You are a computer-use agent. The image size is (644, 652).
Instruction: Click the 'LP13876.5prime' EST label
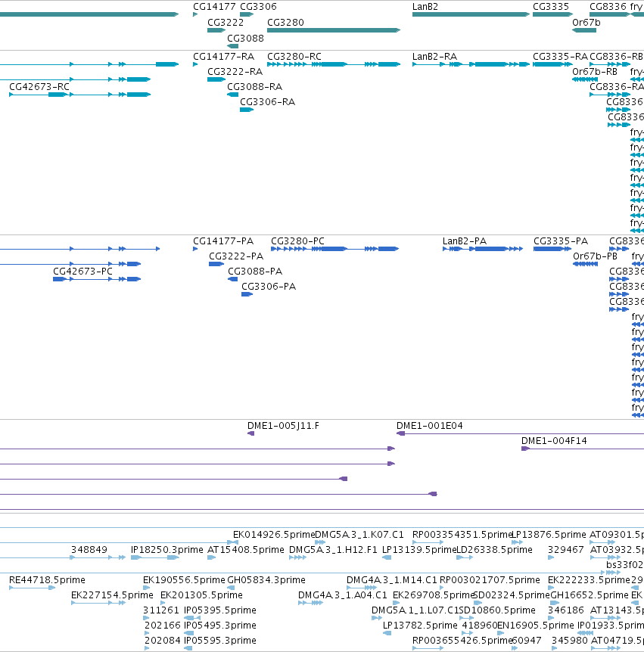pos(549,534)
